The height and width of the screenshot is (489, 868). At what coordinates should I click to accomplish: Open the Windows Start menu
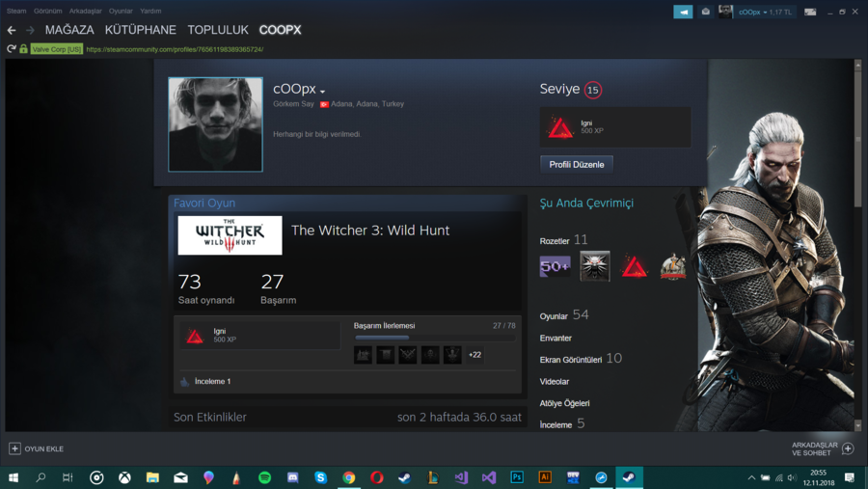click(x=14, y=477)
